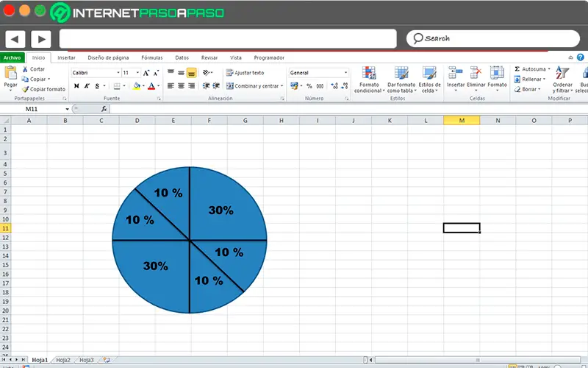Open the General number format dropdown

tap(345, 73)
